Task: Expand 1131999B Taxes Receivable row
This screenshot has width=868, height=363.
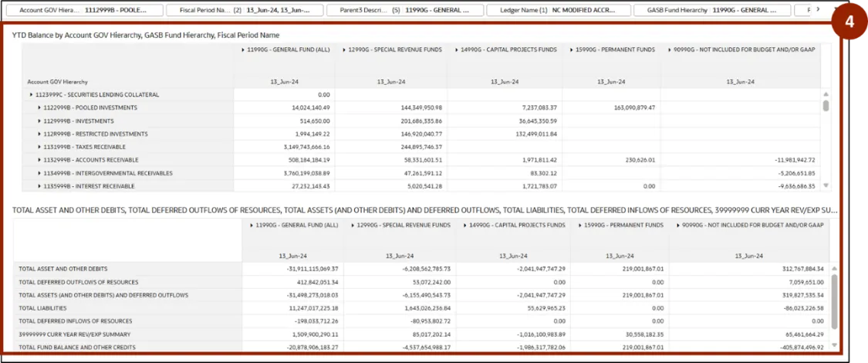Action: tap(39, 147)
